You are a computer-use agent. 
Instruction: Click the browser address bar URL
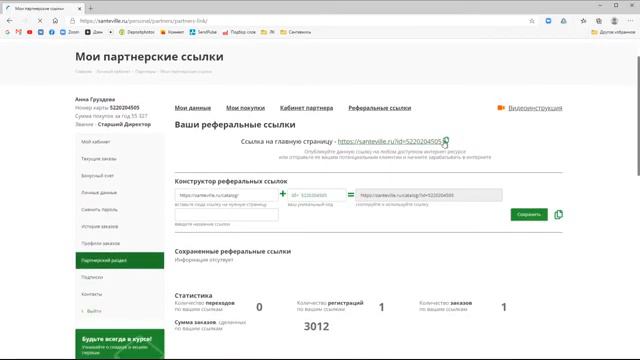coord(144,21)
